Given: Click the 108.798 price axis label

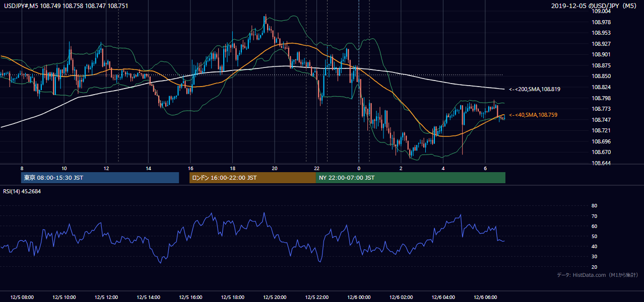Looking at the screenshot, I should (x=601, y=98).
